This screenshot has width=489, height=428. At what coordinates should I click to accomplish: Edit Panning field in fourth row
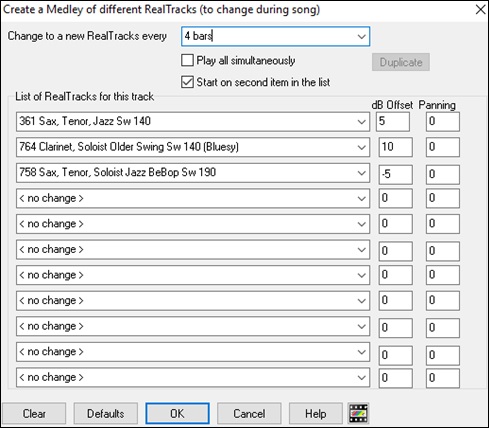point(443,198)
